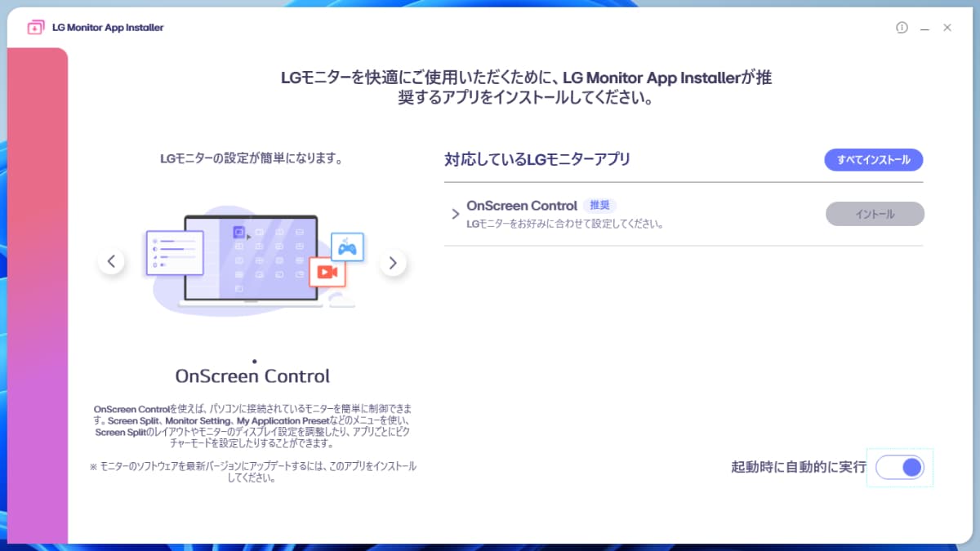Click the game controller icon in illustration
Screen dimensions: 980x551
348,247
